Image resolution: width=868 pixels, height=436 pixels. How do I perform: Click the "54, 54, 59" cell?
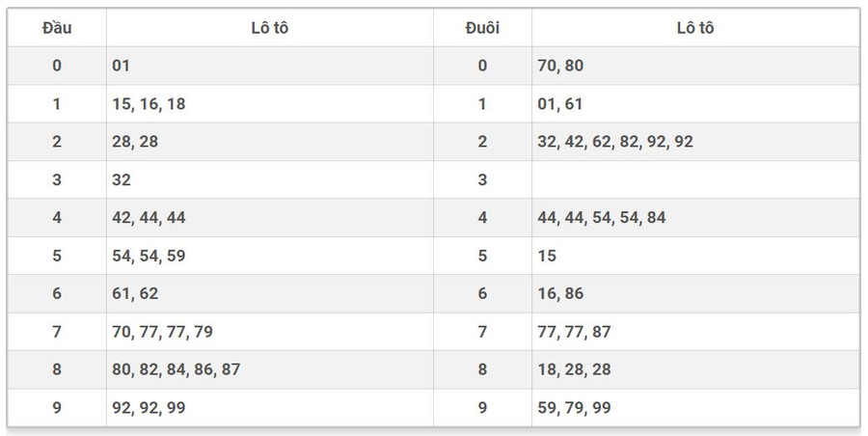[x=149, y=256]
